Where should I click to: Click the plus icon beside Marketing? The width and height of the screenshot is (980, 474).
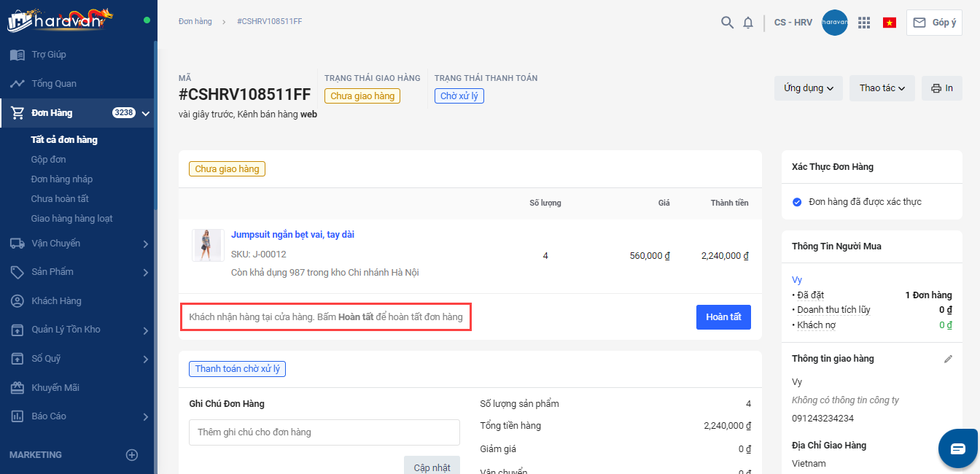click(x=132, y=455)
